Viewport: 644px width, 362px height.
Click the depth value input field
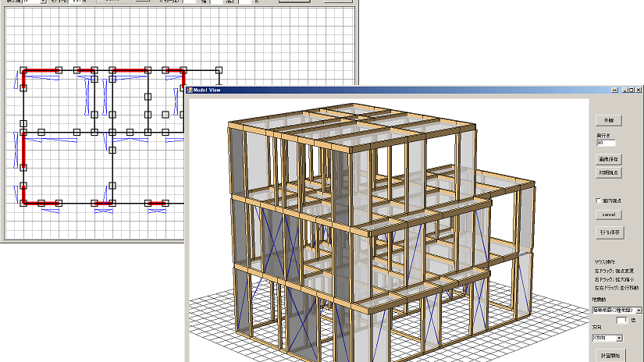coord(606,143)
